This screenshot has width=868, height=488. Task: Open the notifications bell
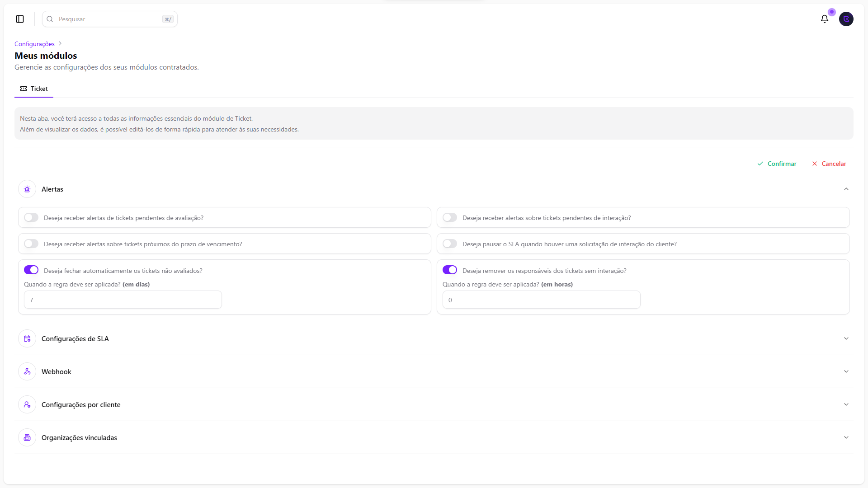pos(825,19)
